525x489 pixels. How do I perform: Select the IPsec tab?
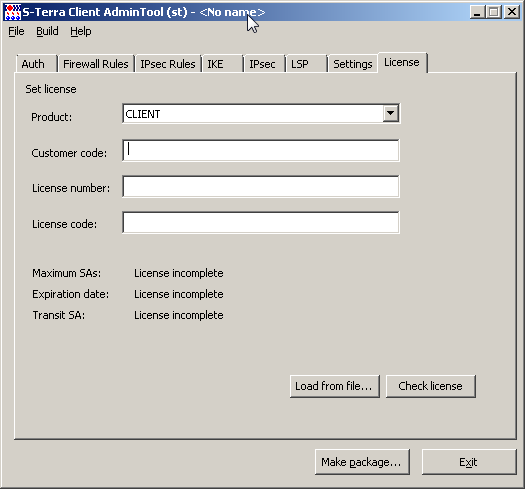[x=264, y=64]
